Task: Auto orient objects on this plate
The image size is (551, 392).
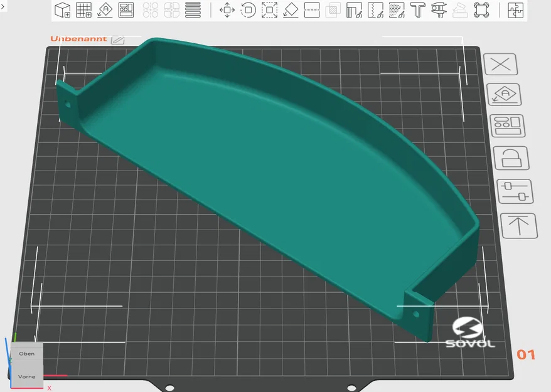Action: (x=505, y=95)
